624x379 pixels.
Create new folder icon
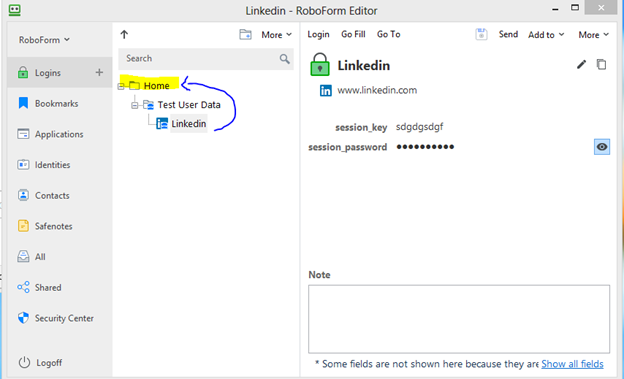[x=245, y=35]
